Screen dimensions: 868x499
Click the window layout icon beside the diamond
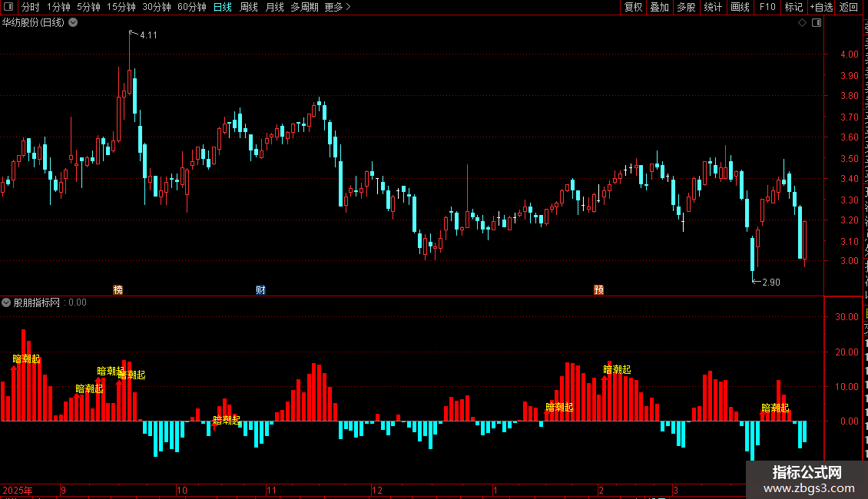[x=817, y=23]
